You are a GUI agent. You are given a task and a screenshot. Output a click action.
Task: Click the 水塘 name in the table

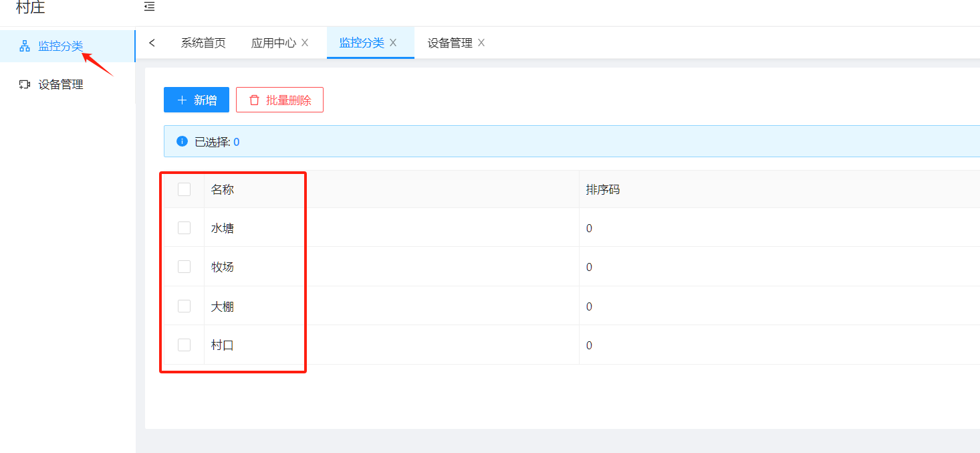pyautogui.click(x=223, y=228)
